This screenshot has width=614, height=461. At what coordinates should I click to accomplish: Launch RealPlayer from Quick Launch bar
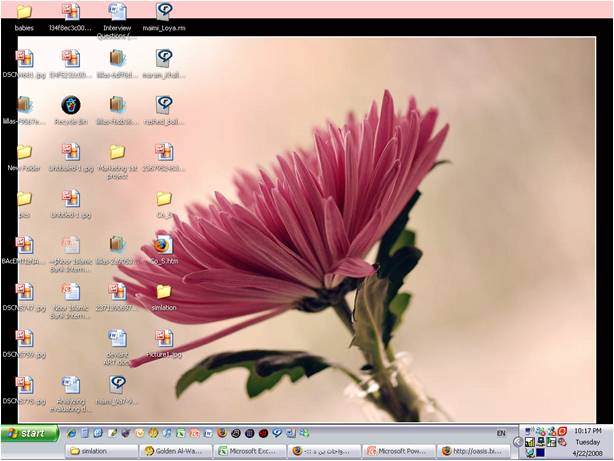point(277,433)
